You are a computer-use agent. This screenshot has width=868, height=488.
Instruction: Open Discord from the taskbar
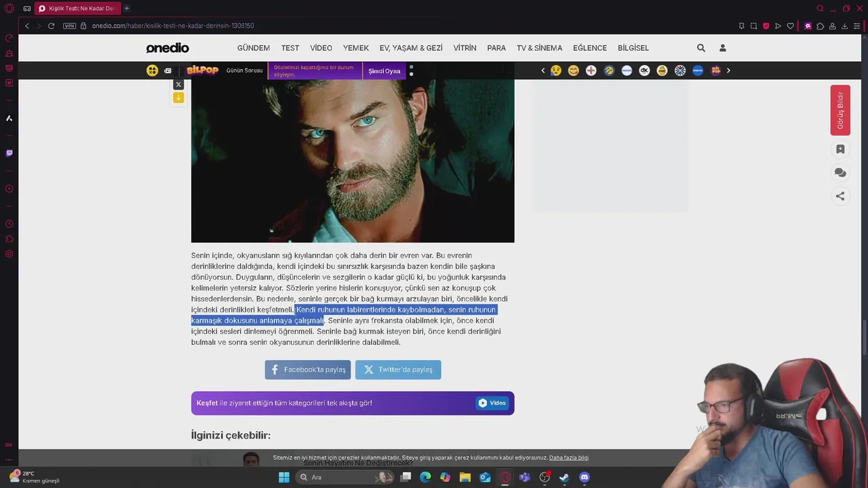tap(585, 477)
